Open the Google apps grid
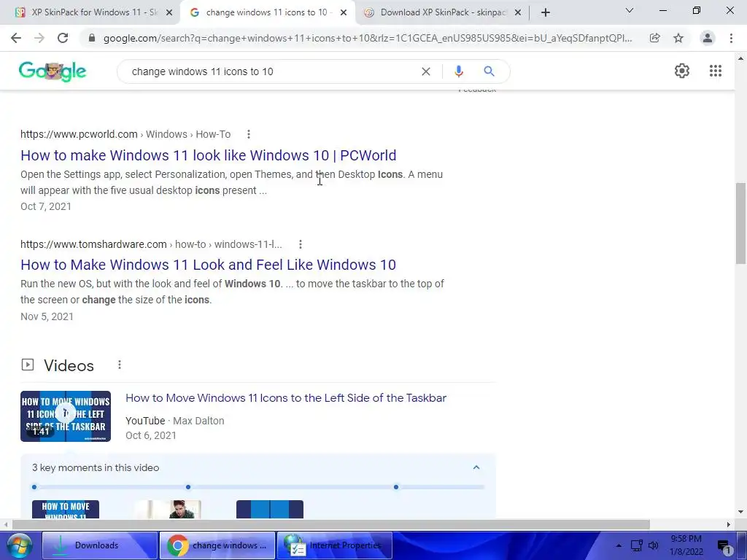Screen dimensions: 747x560 716,71
